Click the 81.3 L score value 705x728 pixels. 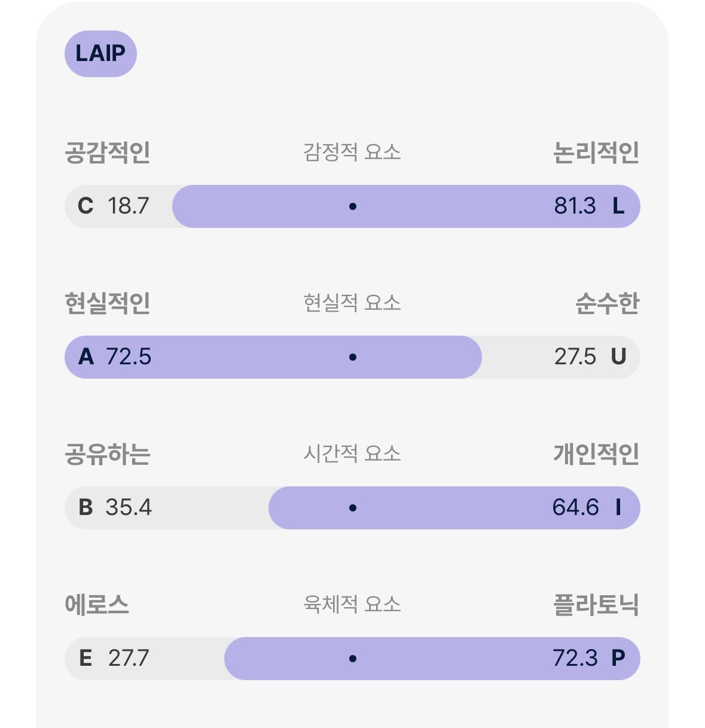tap(589, 206)
